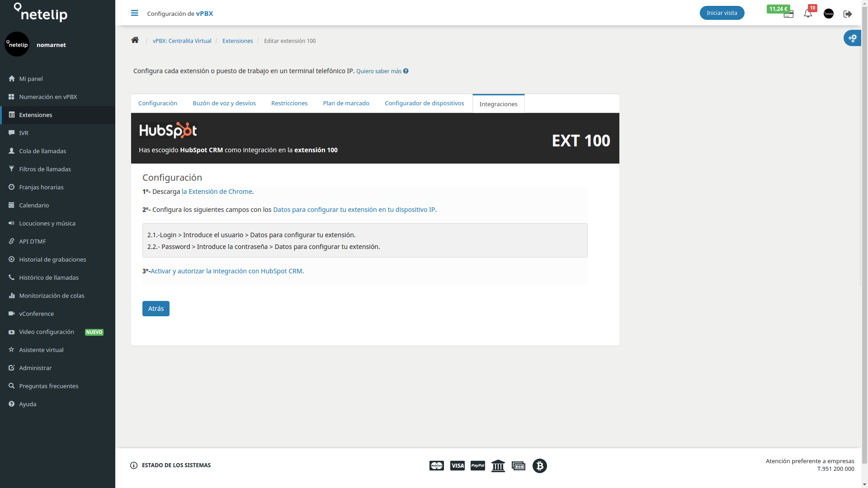The height and width of the screenshot is (488, 868).
Task: Open la Extensión de Chrome link
Action: [217, 192]
